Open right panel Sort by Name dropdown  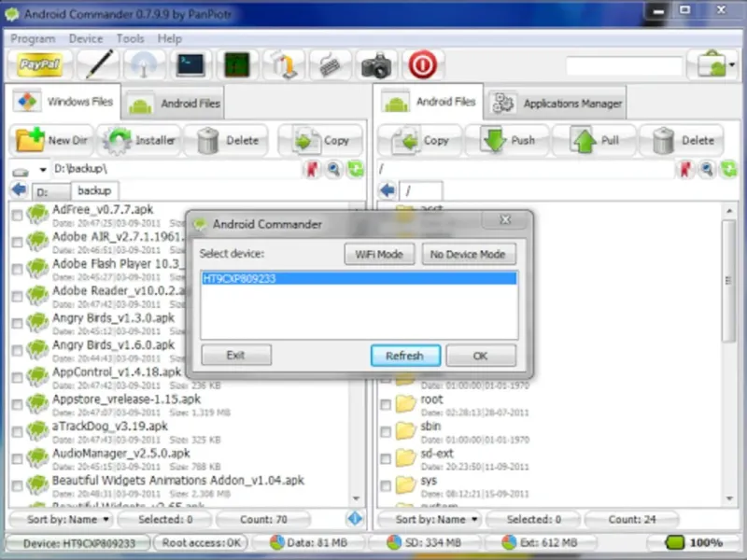(430, 520)
